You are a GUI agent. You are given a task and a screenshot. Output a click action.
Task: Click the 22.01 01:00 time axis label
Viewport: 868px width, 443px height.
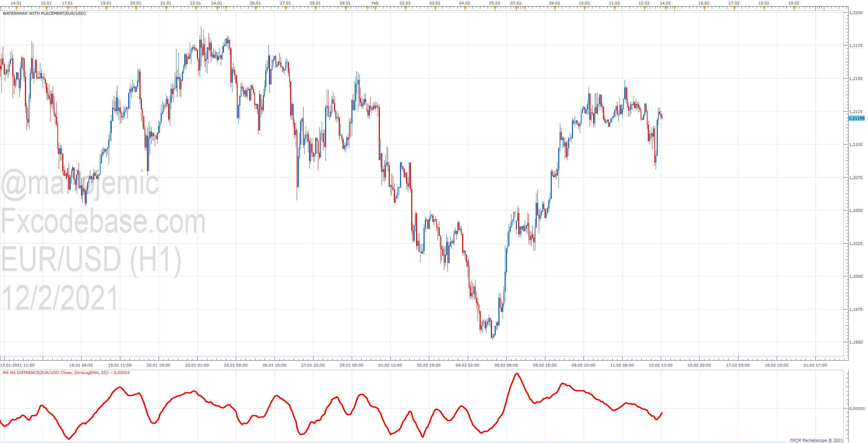pyautogui.click(x=197, y=365)
